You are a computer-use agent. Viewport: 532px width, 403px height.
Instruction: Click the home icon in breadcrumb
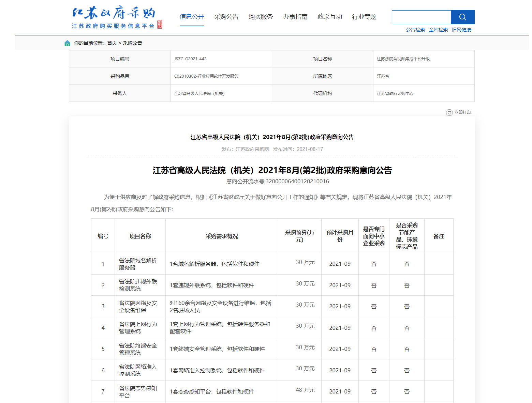pyautogui.click(x=67, y=43)
